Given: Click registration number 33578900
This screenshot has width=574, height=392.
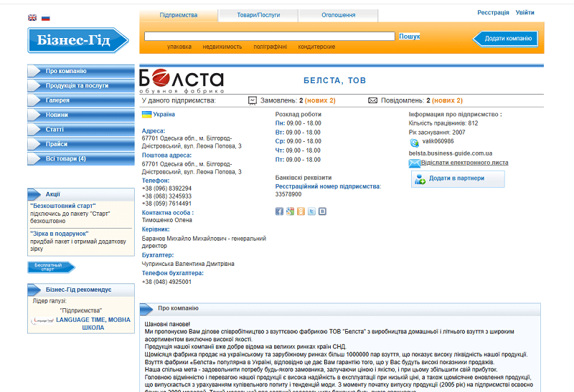Looking at the screenshot, I should pyautogui.click(x=288, y=194).
